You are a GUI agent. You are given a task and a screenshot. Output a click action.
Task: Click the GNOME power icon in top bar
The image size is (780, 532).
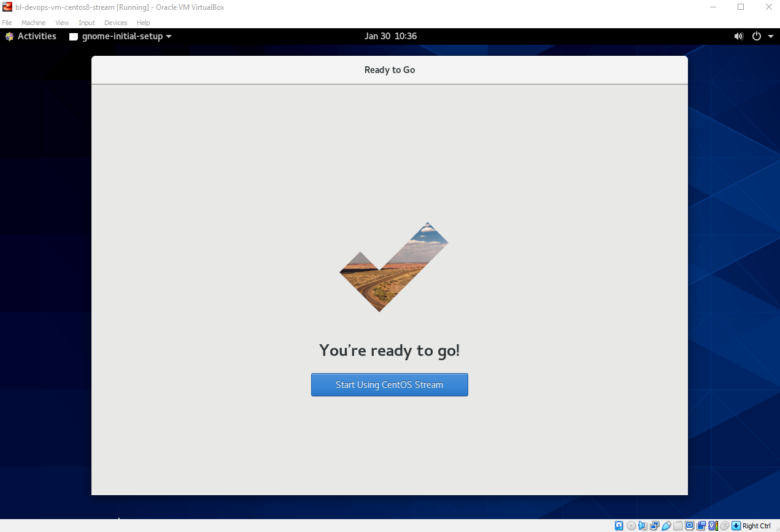pyautogui.click(x=757, y=36)
